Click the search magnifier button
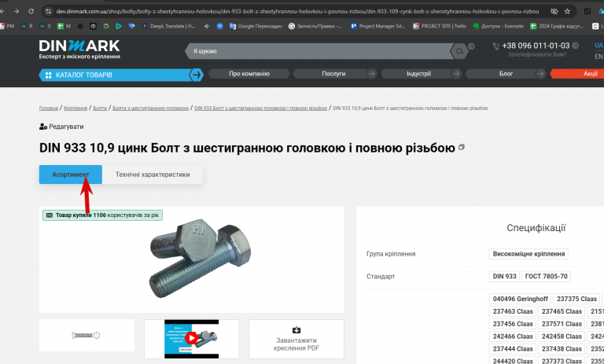The height and width of the screenshot is (364, 604). tap(459, 51)
